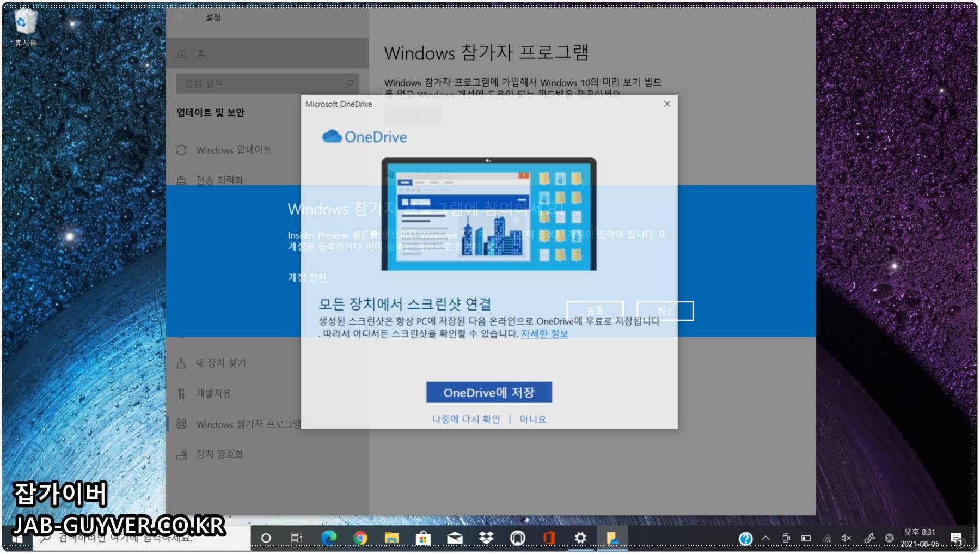The image size is (980, 554).
Task: Click the 취소 button in the blue banner
Action: 665,311
